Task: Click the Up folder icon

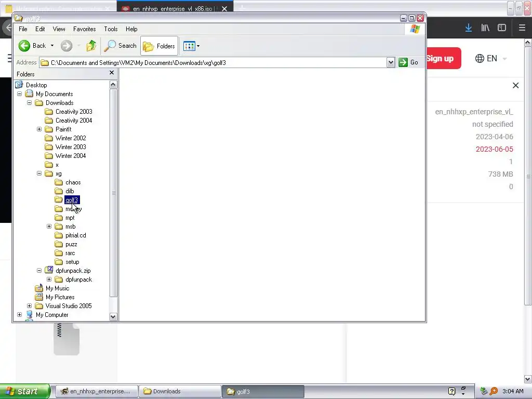Action: click(x=91, y=46)
